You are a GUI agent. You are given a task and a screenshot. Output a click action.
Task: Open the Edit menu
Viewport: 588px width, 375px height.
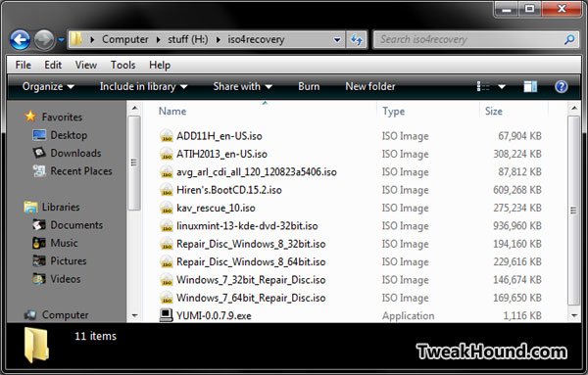pos(53,65)
